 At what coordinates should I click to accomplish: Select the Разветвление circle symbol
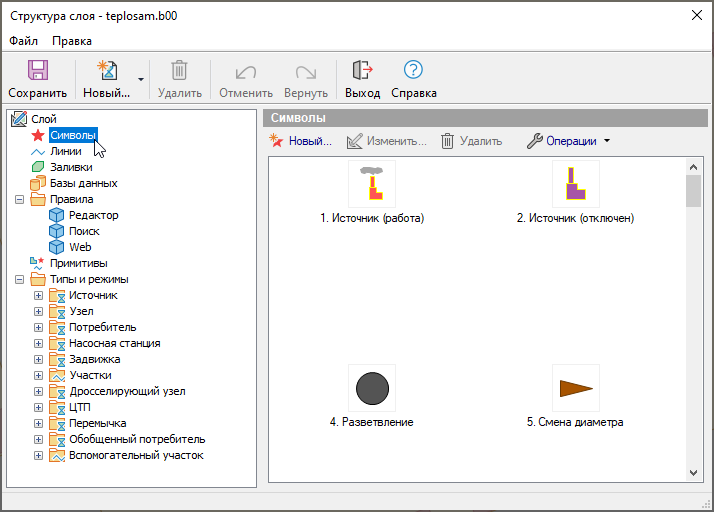(x=372, y=388)
